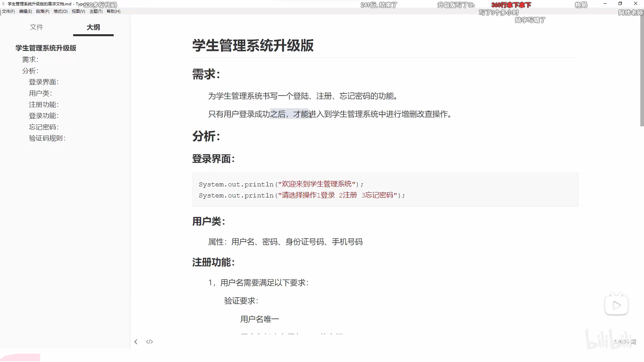The height and width of the screenshot is (362, 644).
Task: Open the 视图(V) menu
Action: tap(78, 11)
